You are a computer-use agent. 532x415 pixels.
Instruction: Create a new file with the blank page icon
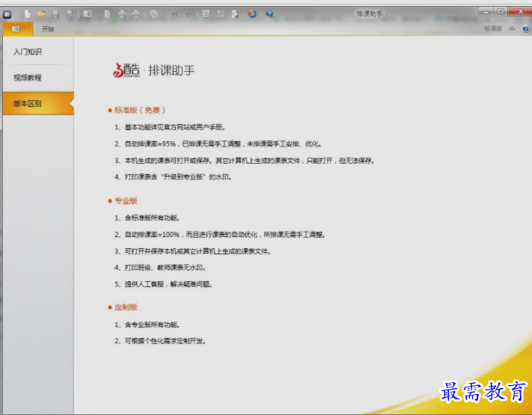28,14
